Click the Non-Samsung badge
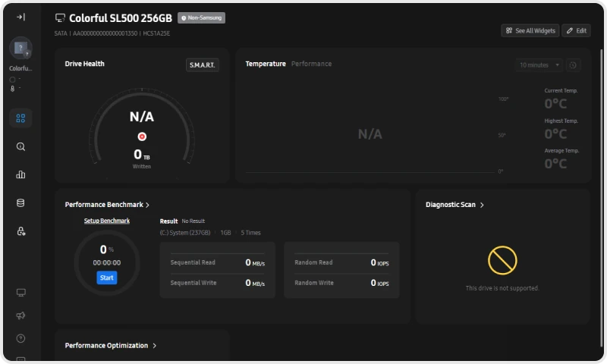The width and height of the screenshot is (607, 364). coord(201,17)
